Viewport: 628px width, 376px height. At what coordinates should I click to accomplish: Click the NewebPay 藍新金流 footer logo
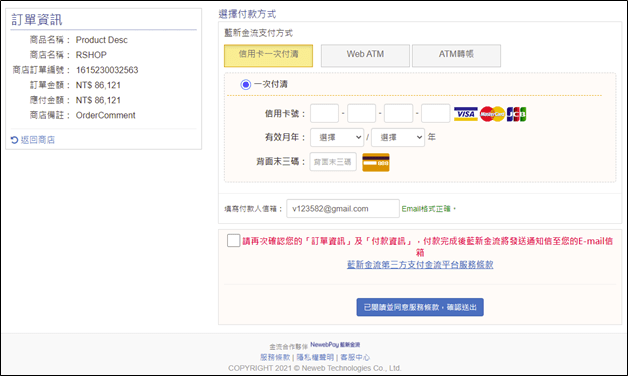pos(335,345)
